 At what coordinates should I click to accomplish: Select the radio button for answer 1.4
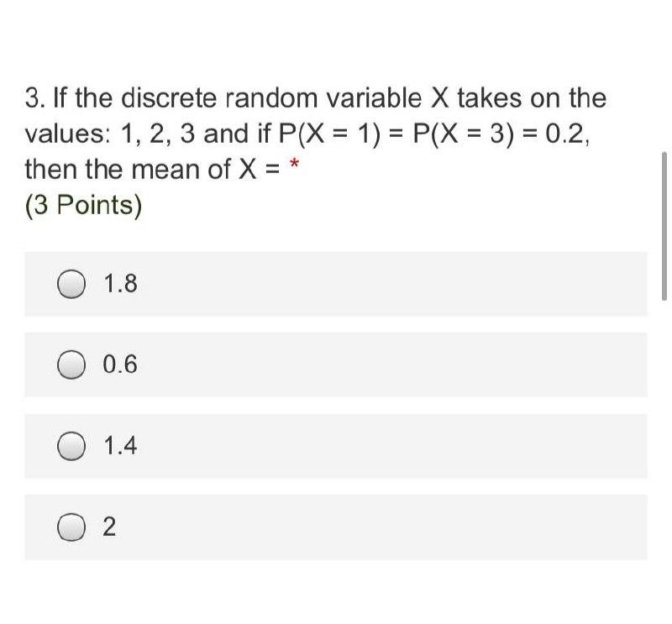(73, 445)
